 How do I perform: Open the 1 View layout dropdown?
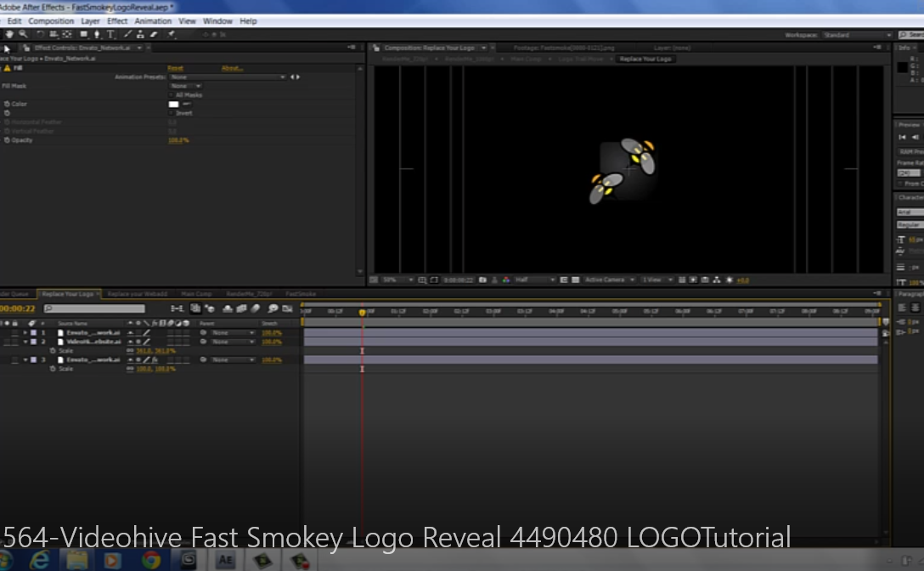(x=657, y=280)
